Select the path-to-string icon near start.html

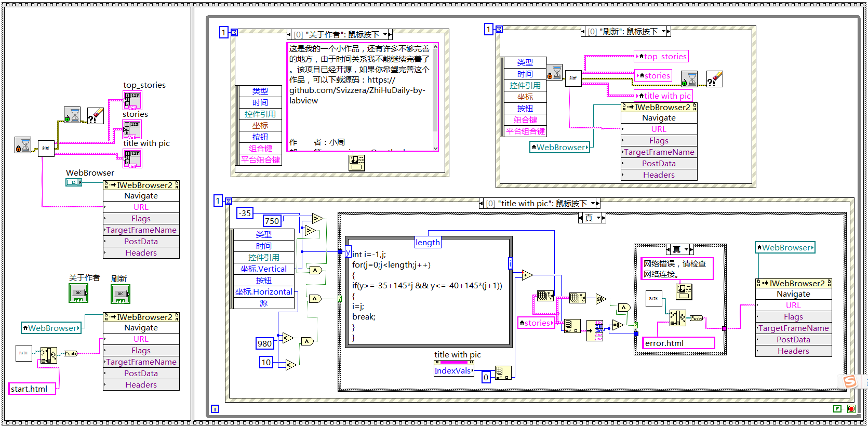(x=71, y=353)
